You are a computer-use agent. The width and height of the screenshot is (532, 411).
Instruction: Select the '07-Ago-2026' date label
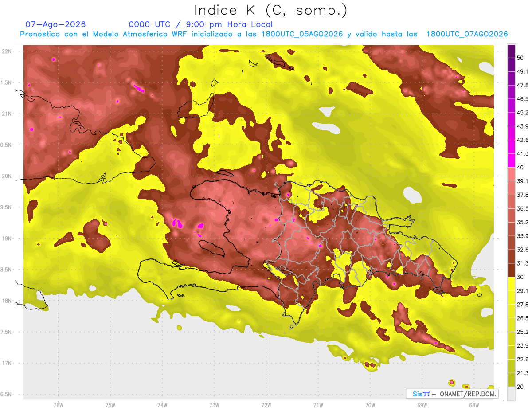click(x=55, y=24)
